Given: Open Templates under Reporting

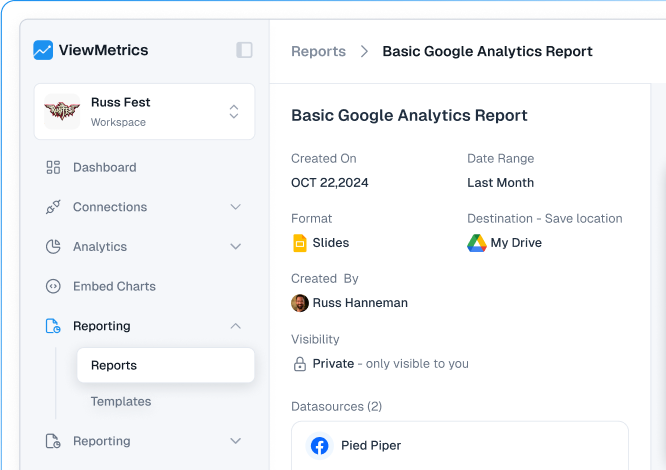Looking at the screenshot, I should point(120,401).
